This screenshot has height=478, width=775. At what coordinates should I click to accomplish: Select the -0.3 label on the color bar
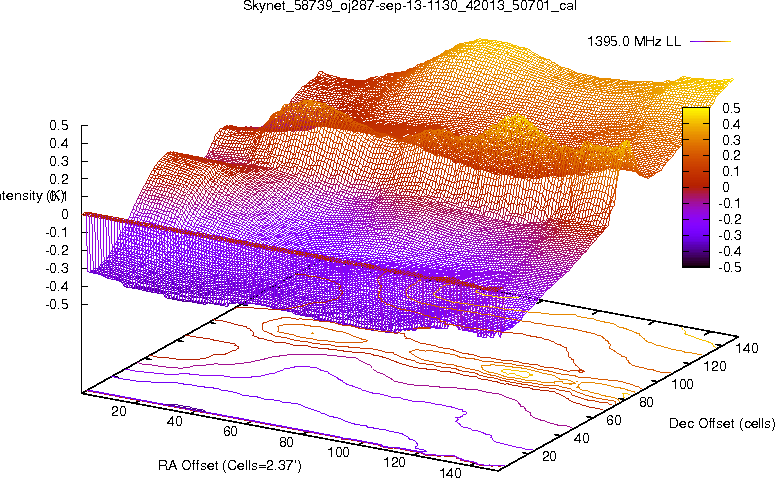pos(730,235)
